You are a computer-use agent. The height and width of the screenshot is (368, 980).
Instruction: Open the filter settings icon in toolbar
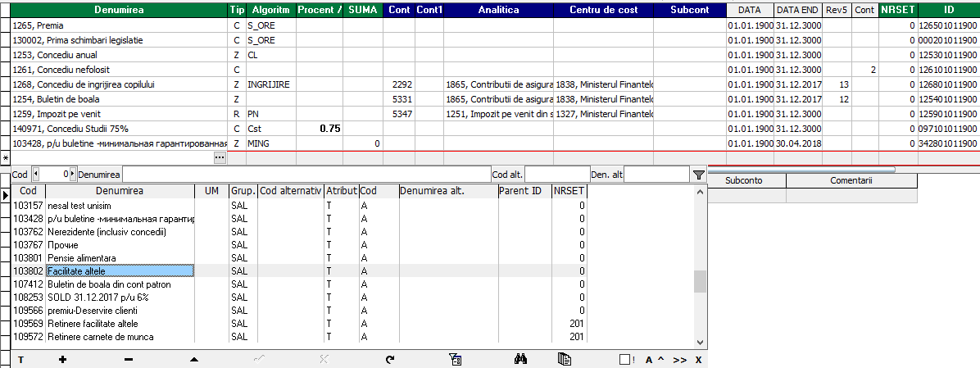[x=455, y=359]
